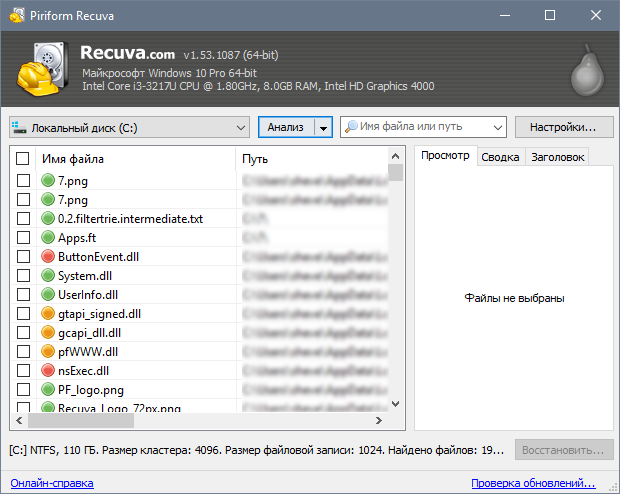Select the 0.2.filtertrie.intermediate.txt file name
Viewport: 620px width, 494px height.
[130, 218]
